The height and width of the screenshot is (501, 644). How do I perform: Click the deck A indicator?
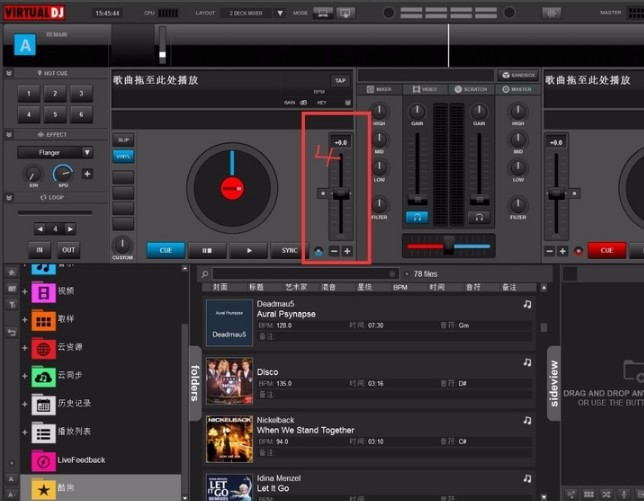tap(25, 45)
